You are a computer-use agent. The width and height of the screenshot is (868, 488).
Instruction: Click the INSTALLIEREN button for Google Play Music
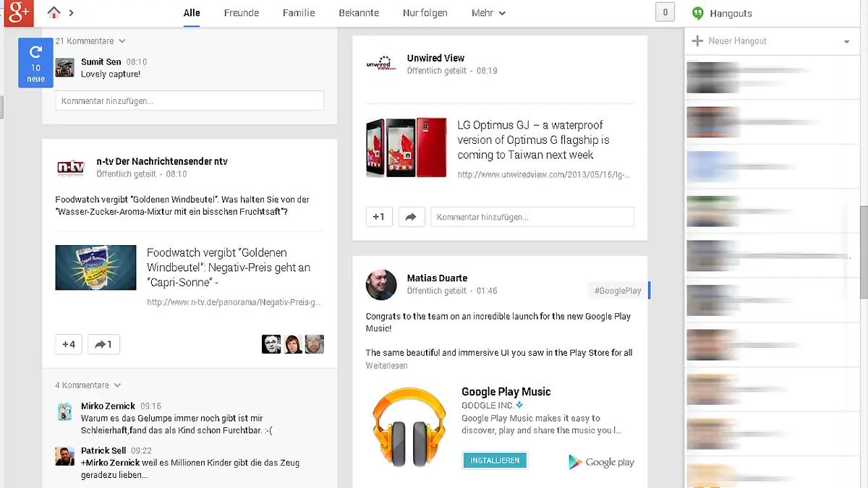click(x=494, y=460)
